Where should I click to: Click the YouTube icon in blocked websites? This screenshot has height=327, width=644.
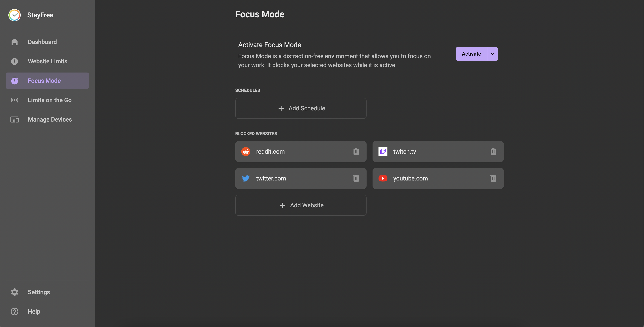382,178
